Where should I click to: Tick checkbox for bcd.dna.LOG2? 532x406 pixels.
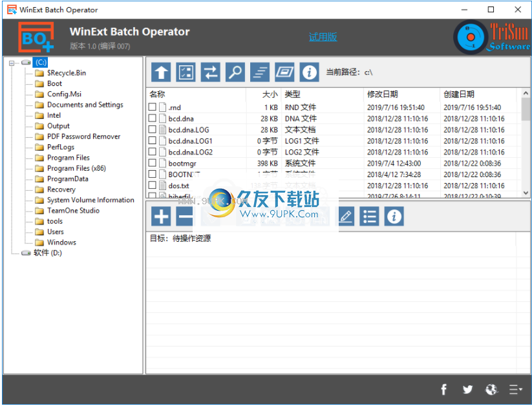pyautogui.click(x=153, y=152)
